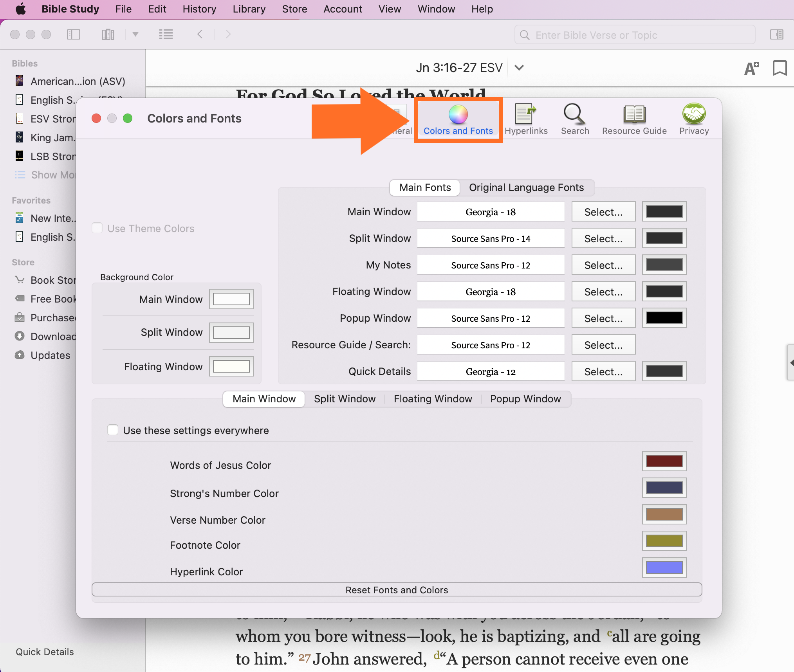Toggle the left sidebar panel icon

click(x=74, y=34)
